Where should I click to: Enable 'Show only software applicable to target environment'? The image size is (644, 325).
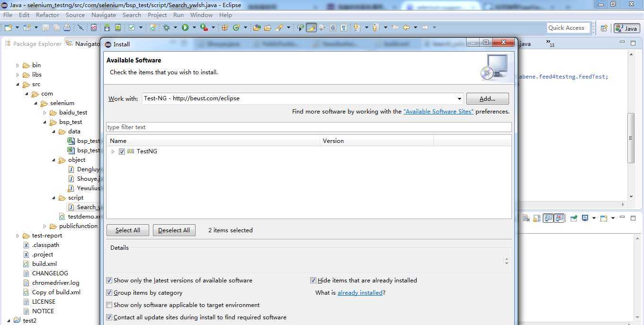pos(109,305)
